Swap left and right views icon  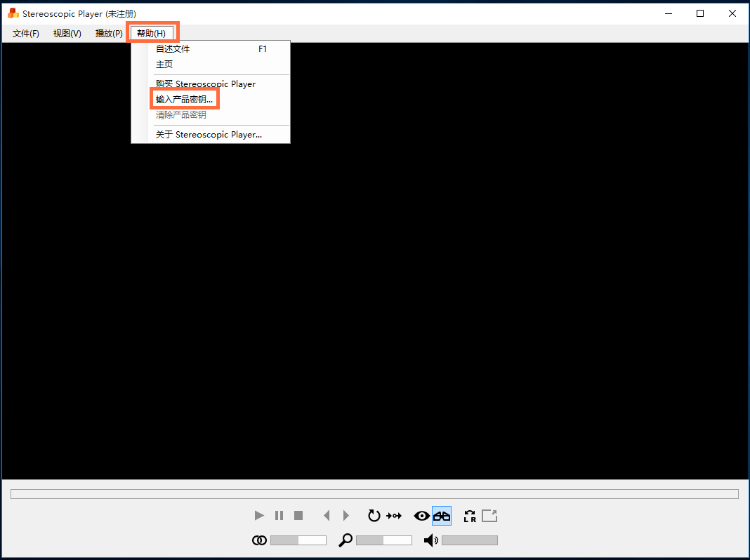tap(471, 516)
